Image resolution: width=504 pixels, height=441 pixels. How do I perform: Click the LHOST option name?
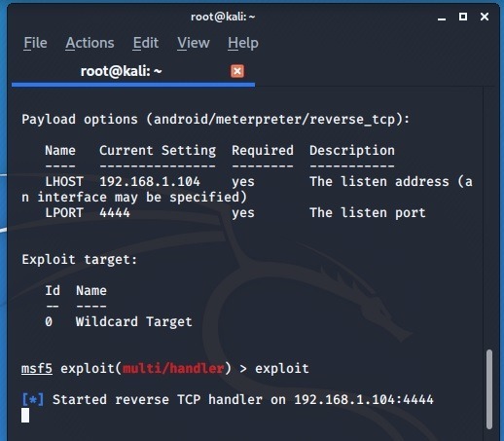[64, 181]
